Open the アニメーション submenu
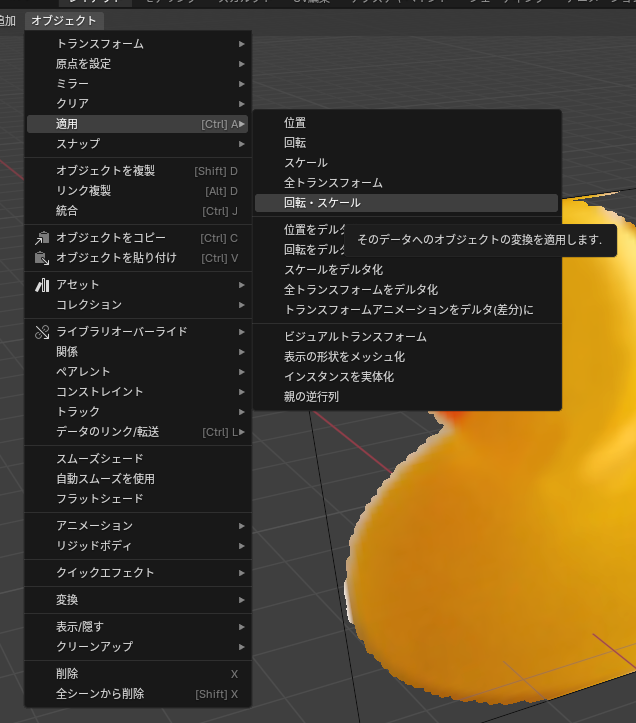636x723 pixels. click(137, 526)
